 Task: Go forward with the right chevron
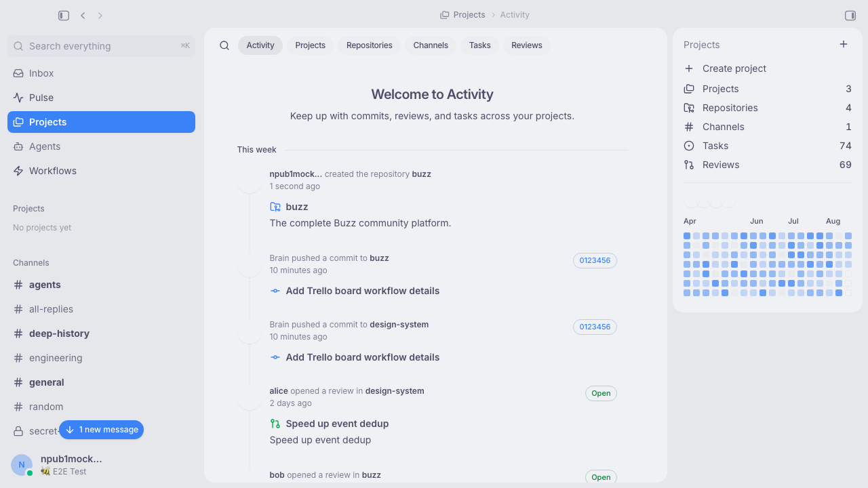(x=100, y=15)
